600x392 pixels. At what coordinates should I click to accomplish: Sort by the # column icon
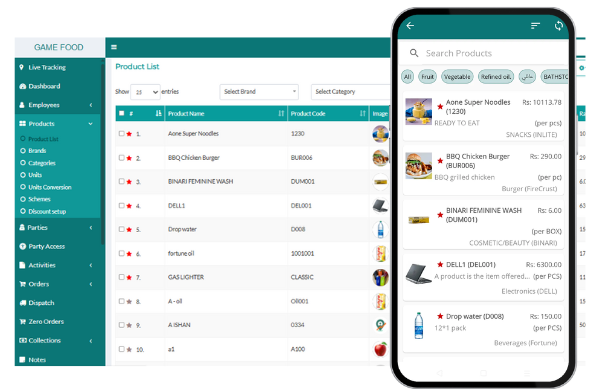[158, 113]
